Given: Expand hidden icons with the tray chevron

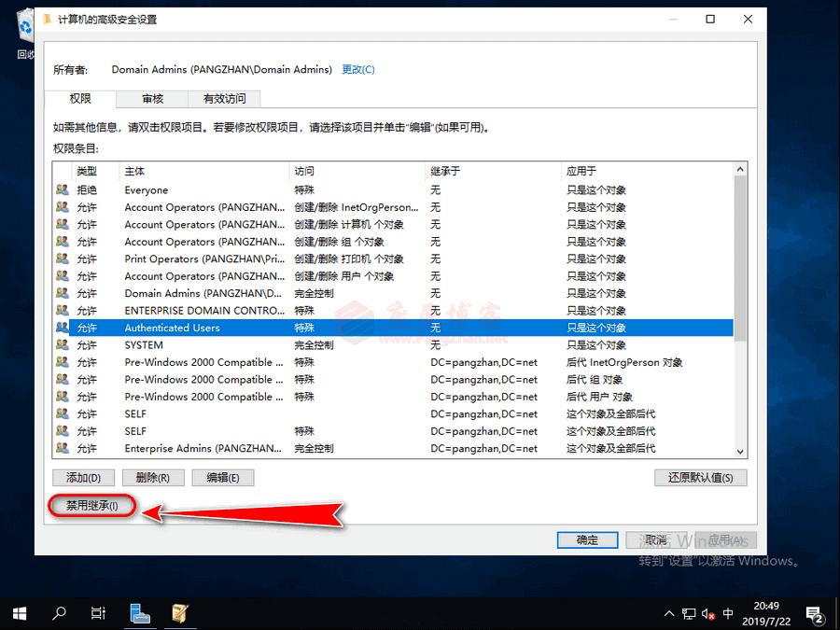Looking at the screenshot, I should click(669, 613).
